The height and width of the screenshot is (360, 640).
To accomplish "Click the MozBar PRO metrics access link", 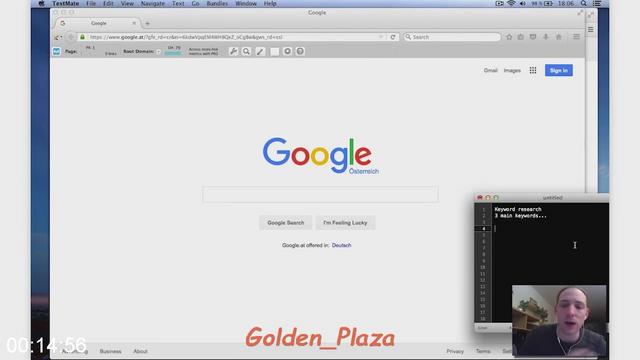I will (x=203, y=51).
